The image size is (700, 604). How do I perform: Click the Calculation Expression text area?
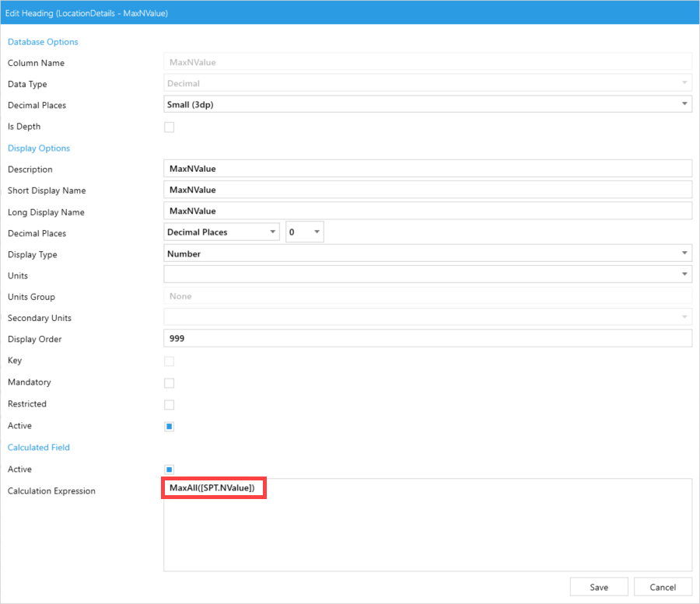[427, 536]
